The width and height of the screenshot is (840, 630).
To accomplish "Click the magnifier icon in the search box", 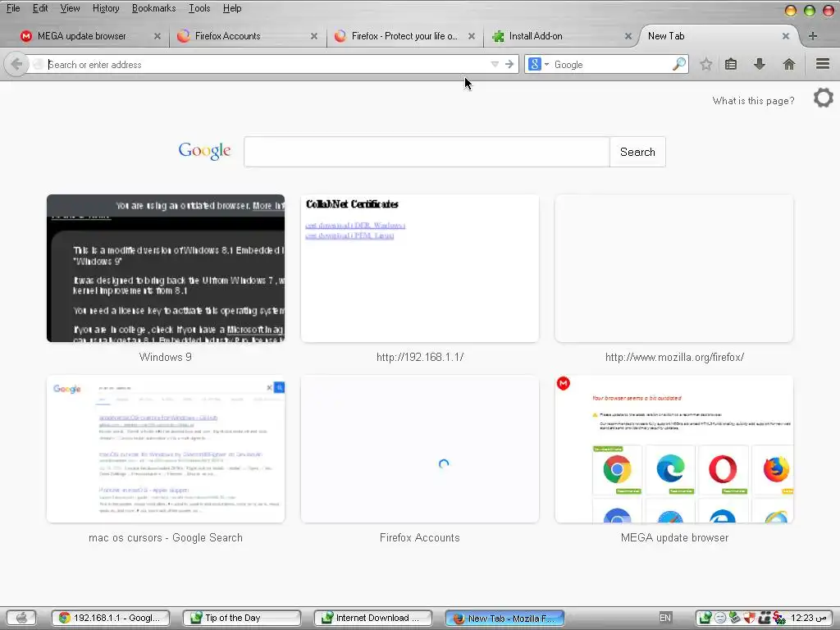I will (678, 64).
